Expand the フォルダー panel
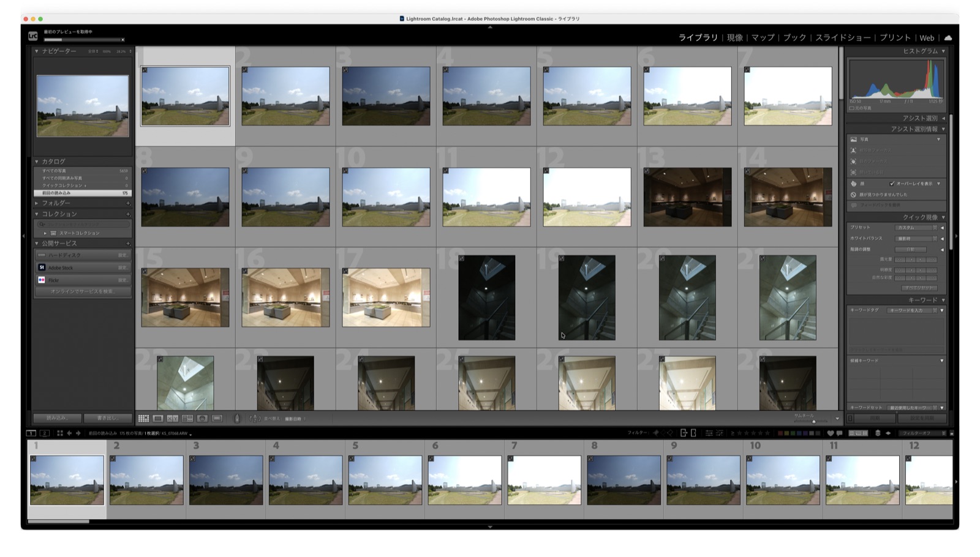The height and width of the screenshot is (557, 980). pos(37,203)
